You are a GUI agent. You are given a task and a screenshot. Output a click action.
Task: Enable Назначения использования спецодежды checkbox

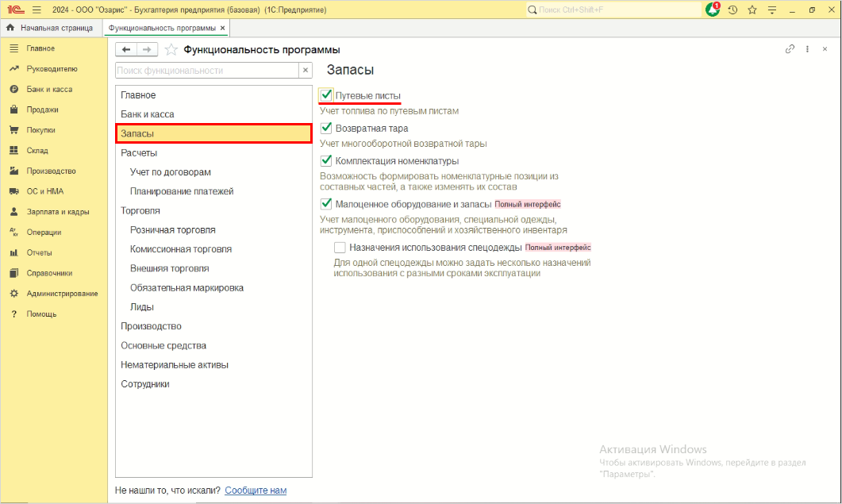pos(340,247)
